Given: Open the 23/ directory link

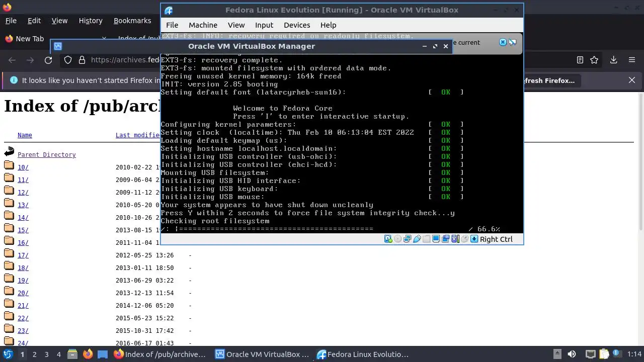Looking at the screenshot, I should point(23,331).
